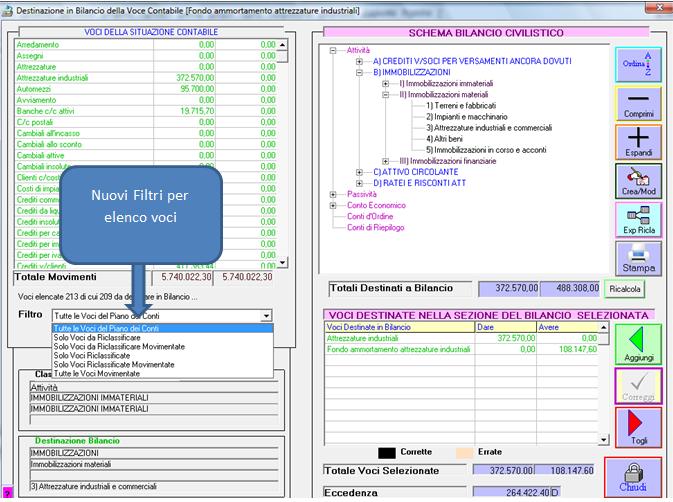Click down arrow of destinate table scrollbar

pos(603,440)
